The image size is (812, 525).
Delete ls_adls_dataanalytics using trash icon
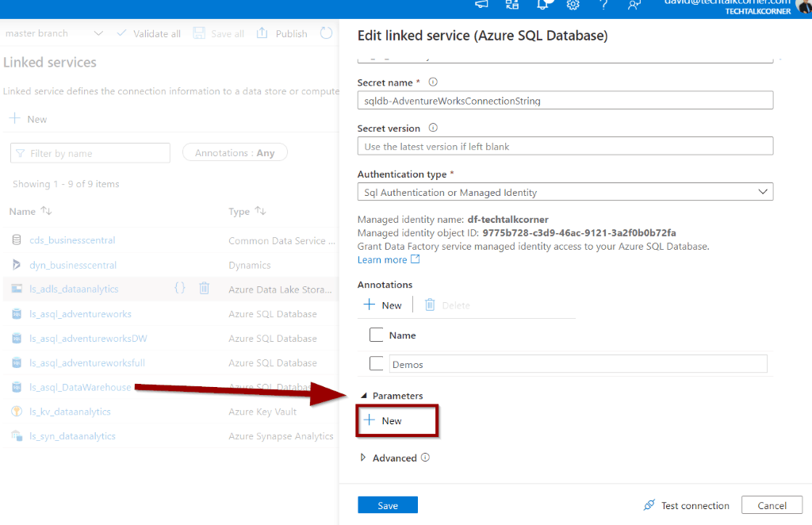click(204, 288)
